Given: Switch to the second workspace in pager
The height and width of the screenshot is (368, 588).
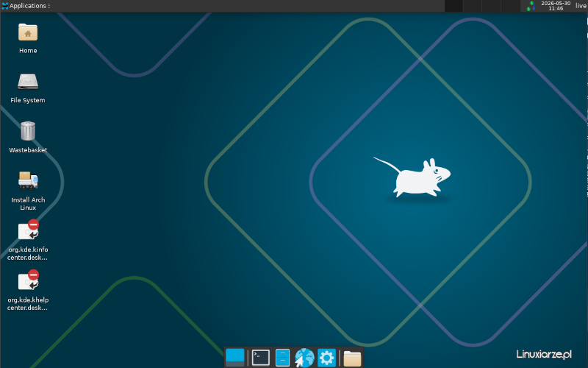Looking at the screenshot, I should 473,6.
